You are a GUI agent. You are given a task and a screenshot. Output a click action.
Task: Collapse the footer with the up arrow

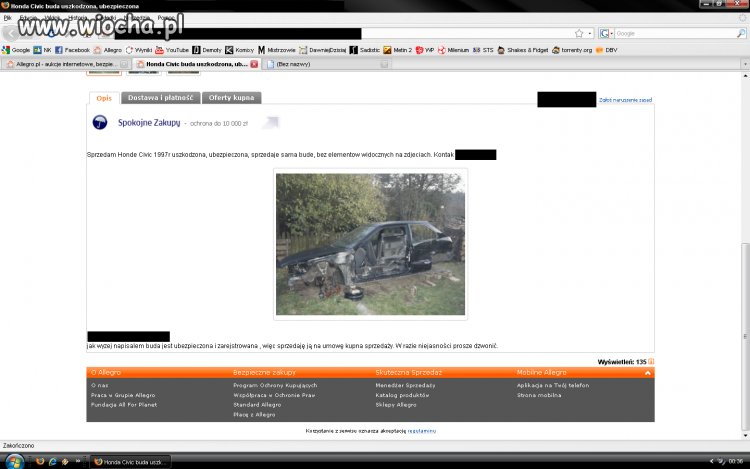coord(648,373)
